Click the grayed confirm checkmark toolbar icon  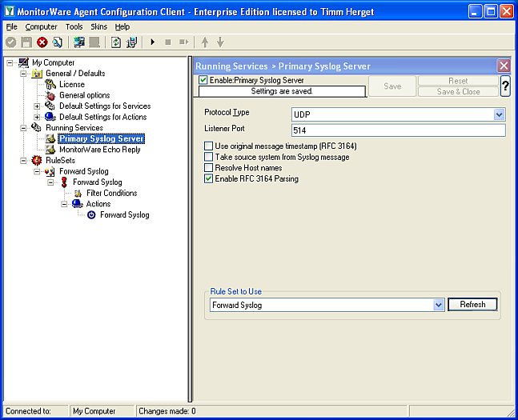tap(10, 42)
